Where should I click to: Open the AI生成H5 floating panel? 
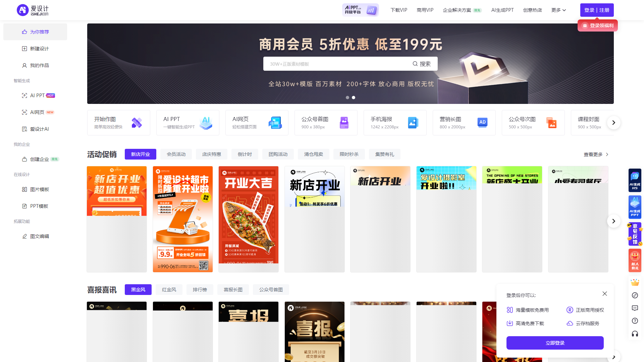[x=635, y=180]
